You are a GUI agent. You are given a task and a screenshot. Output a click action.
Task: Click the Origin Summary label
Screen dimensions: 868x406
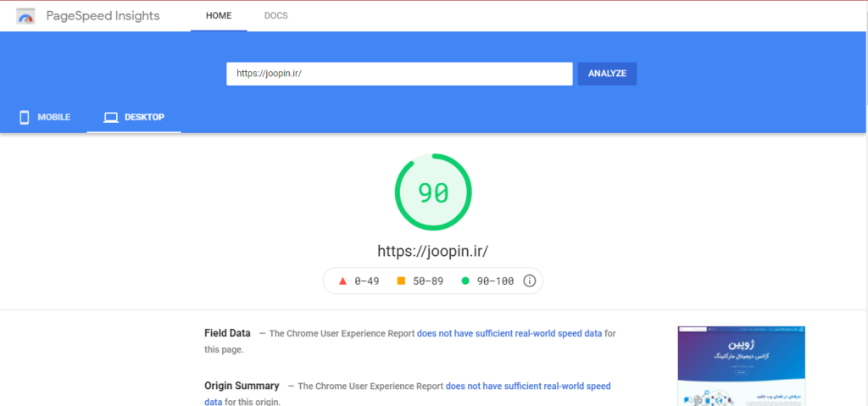[242, 386]
